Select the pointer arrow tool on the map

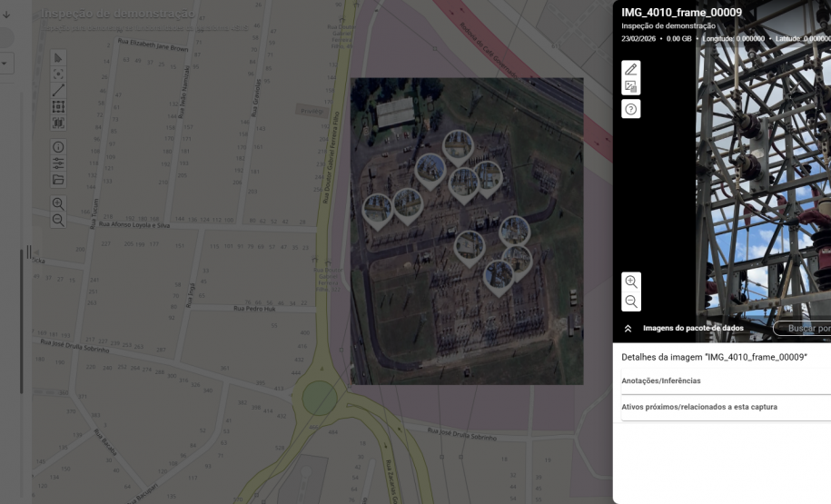click(58, 58)
